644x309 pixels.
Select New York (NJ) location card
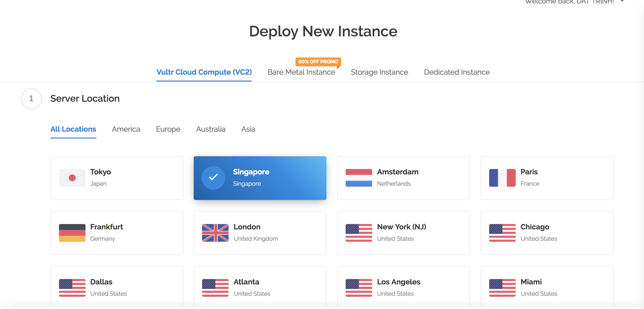coord(403,233)
